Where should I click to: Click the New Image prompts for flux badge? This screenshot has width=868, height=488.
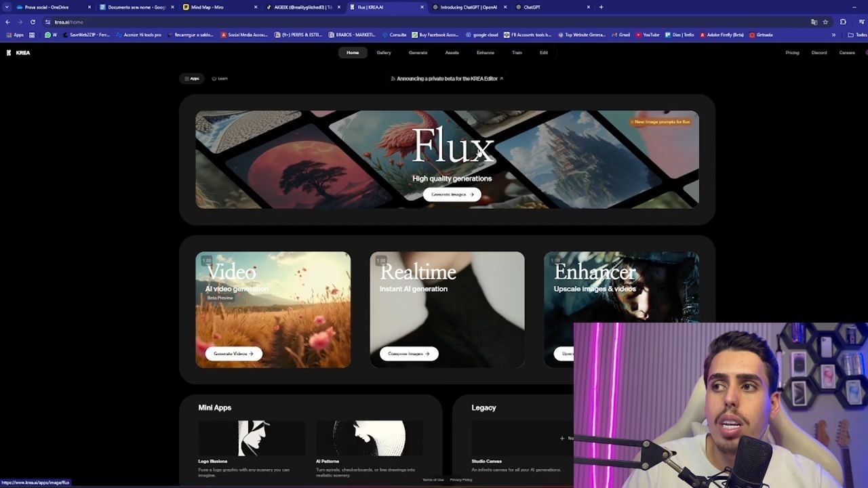[x=661, y=122]
